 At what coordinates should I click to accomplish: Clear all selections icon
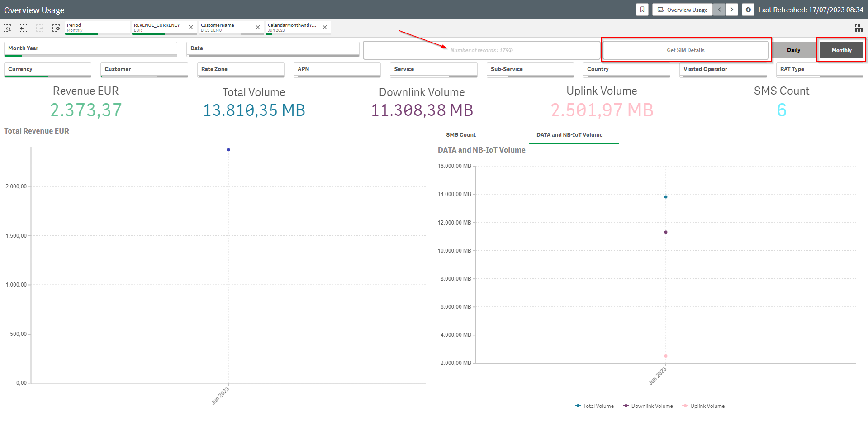tap(56, 28)
